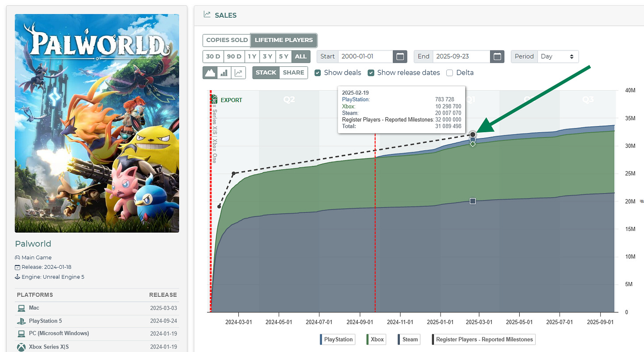Select the ALL time range
Viewport: 644px width, 352px height.
301,57
